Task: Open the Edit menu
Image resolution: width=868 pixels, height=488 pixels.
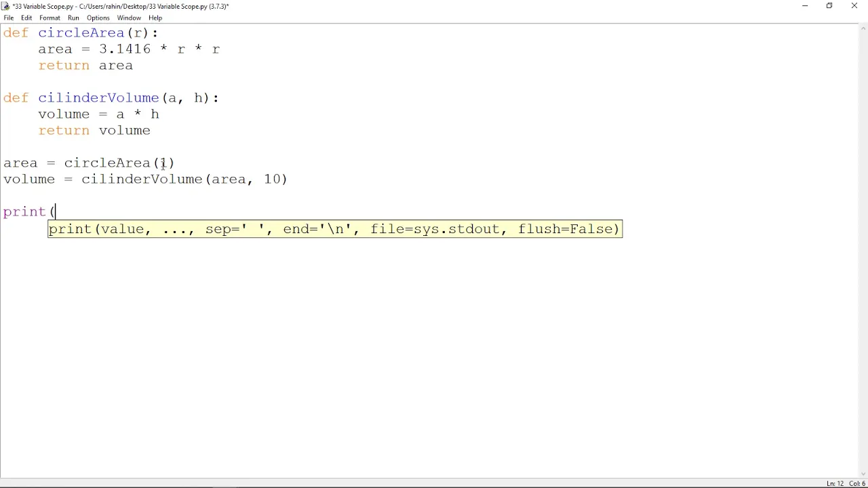Action: point(26,18)
